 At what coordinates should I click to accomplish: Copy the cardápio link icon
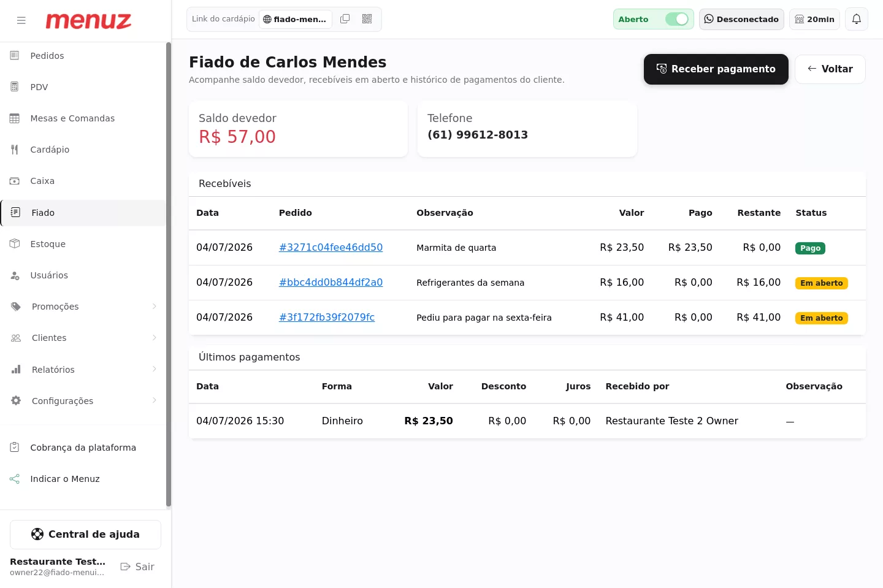pos(345,19)
